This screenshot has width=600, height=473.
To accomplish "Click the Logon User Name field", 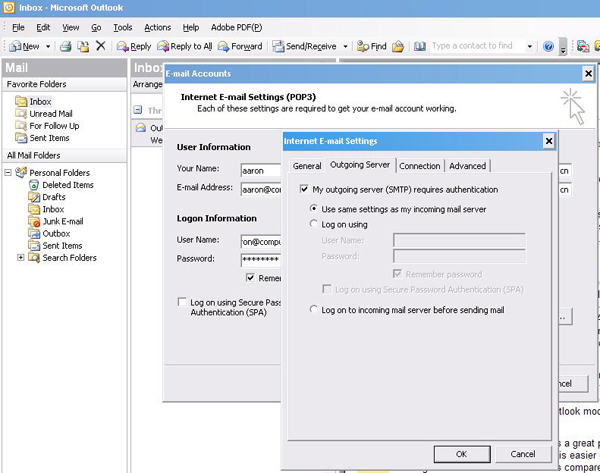I will [261, 241].
